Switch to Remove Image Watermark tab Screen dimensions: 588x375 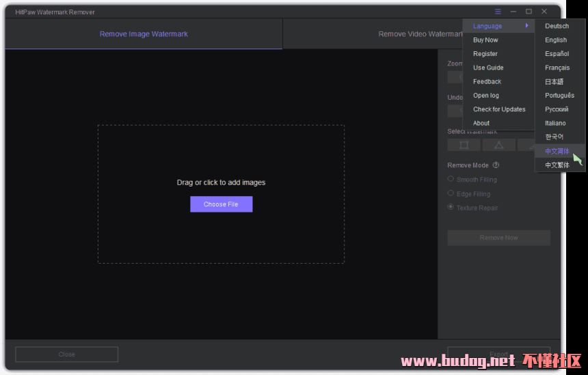tap(144, 34)
